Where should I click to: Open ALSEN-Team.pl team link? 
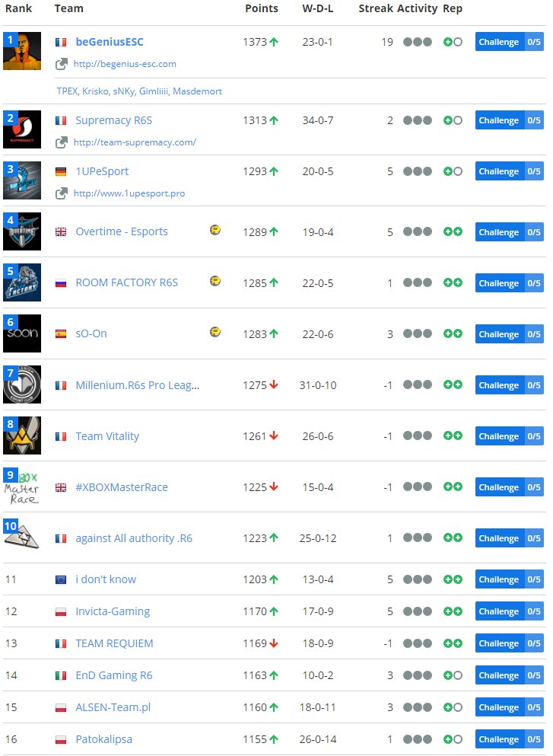click(113, 707)
